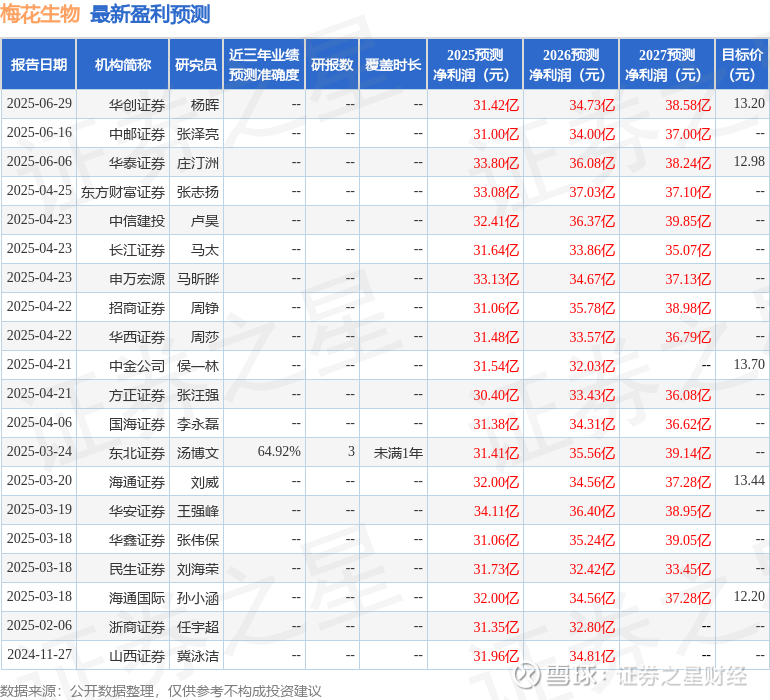Click the target price 13.20
This screenshot has height=700, width=770.
[749, 104]
